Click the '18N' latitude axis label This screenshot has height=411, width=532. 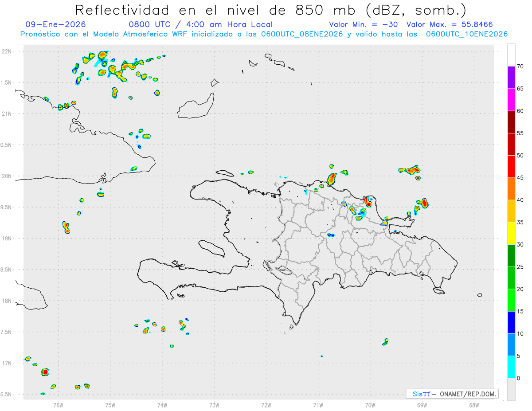7,301
